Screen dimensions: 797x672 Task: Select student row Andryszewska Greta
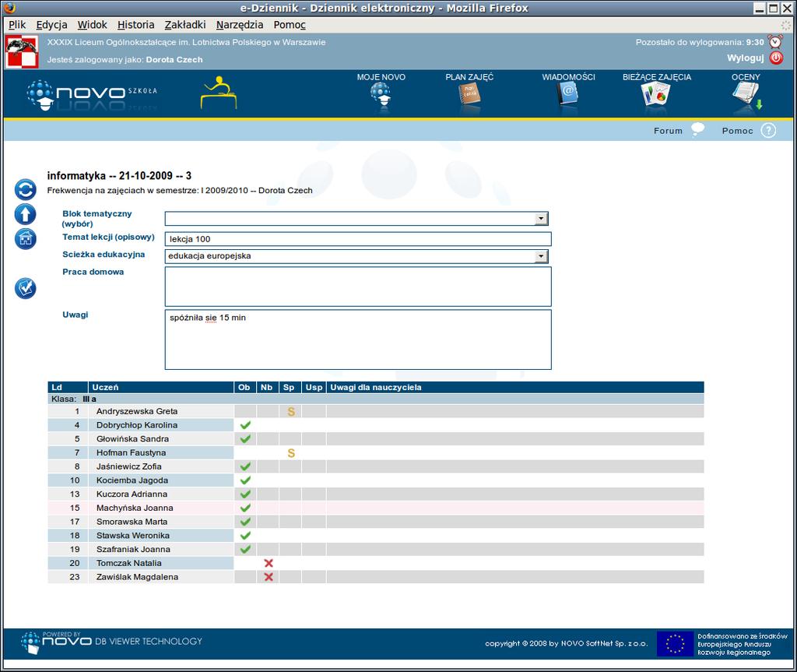(x=376, y=412)
